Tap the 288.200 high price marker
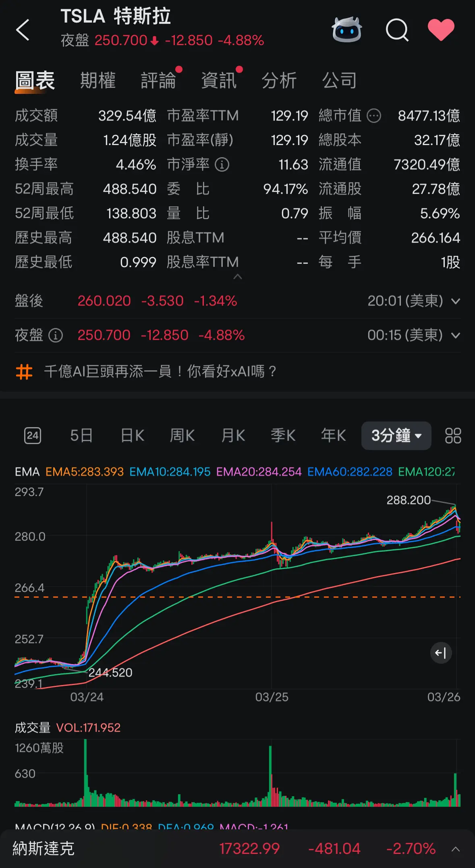The height and width of the screenshot is (868, 475). (x=409, y=500)
